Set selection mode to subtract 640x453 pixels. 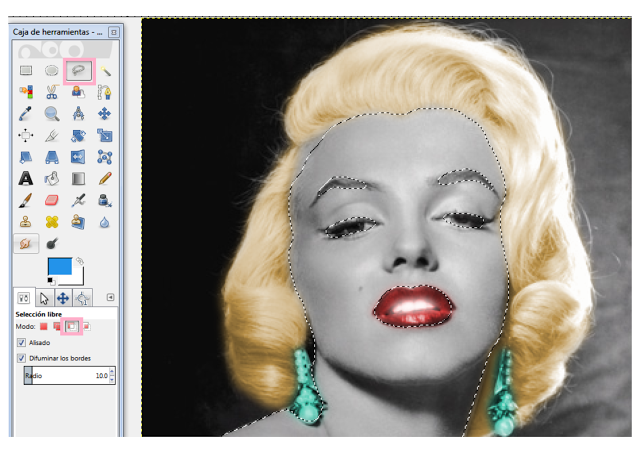coord(71,326)
